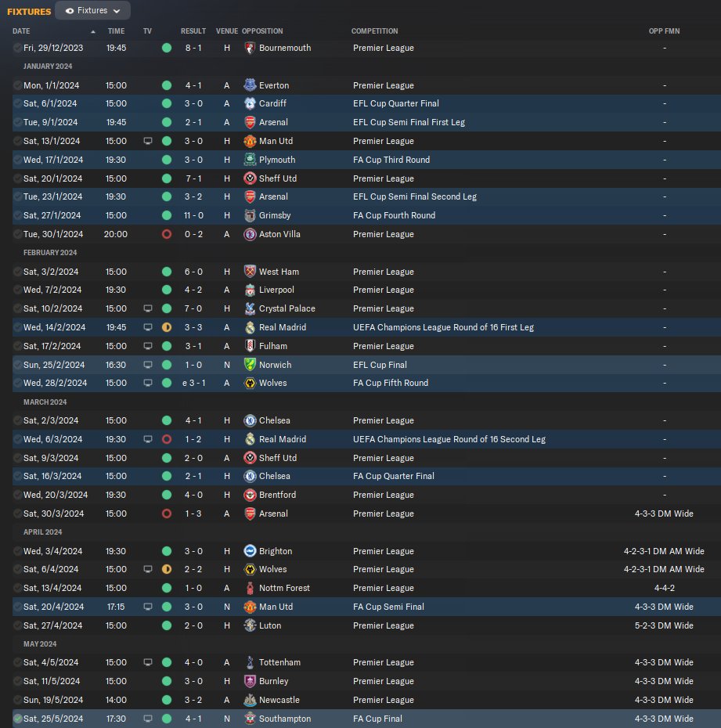Toggle the checkmark for Mon, 1/1/2024 fixture
Viewport: 721px width, 728px height.
click(17, 85)
